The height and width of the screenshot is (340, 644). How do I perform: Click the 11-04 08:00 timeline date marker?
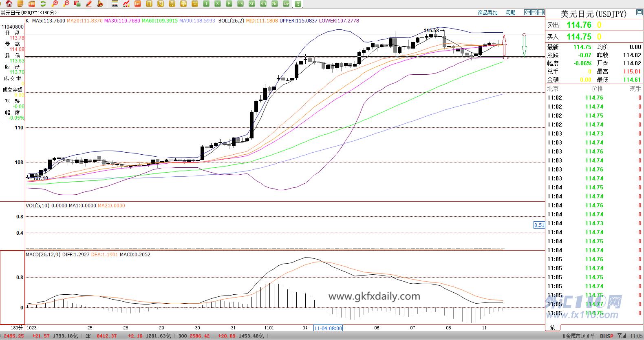pos(329,328)
